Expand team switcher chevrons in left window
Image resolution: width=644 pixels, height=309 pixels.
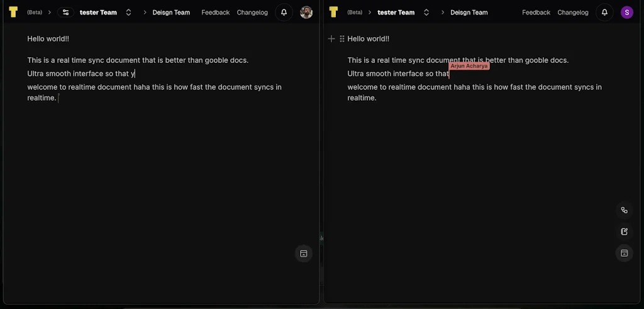coord(128,13)
